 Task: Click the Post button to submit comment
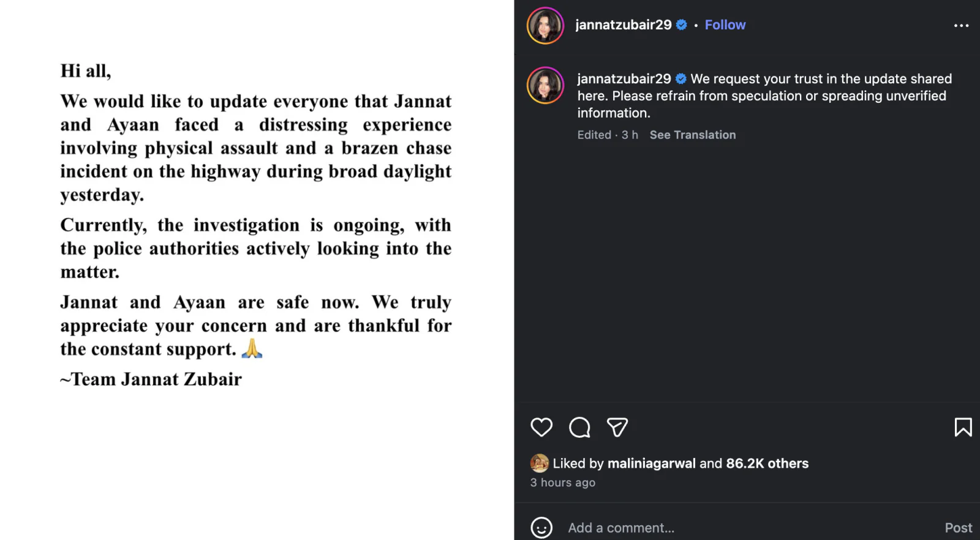click(958, 527)
